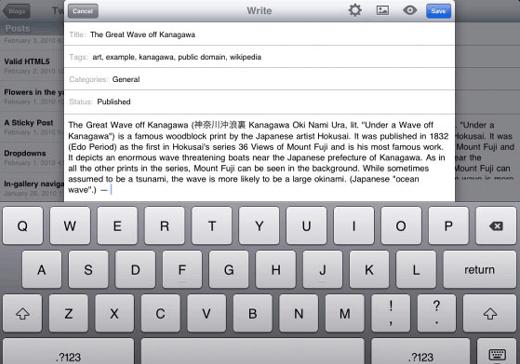This screenshot has height=364, width=520.
Task: Tap the return key
Action: pyautogui.click(x=480, y=269)
